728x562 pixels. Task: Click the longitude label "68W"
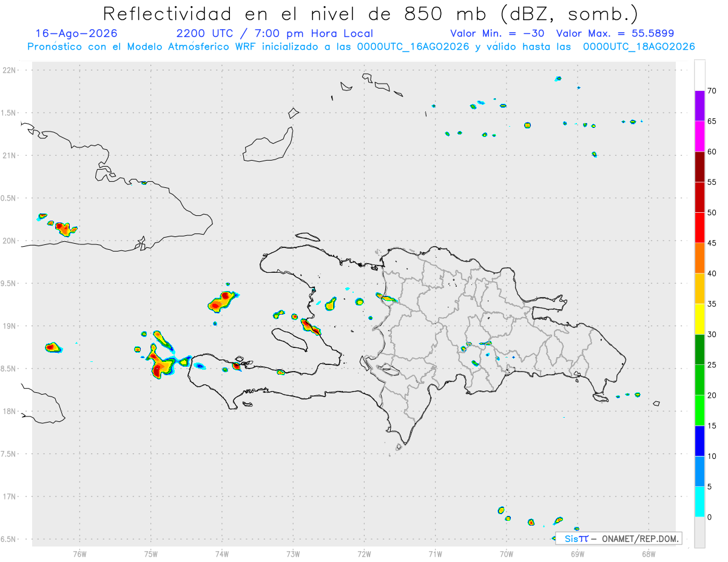pos(648,553)
